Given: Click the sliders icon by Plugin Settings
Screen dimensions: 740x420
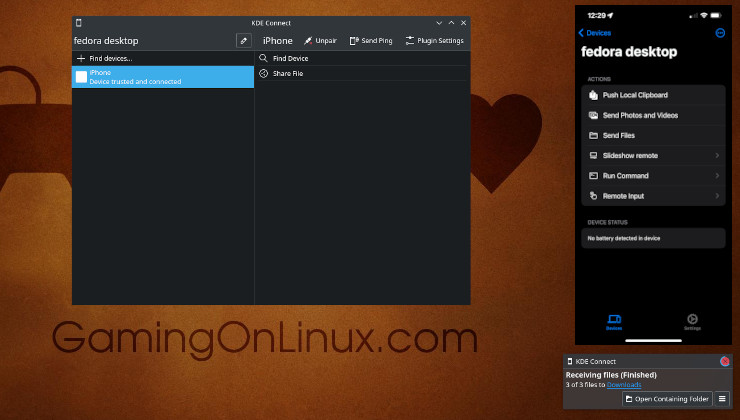Looking at the screenshot, I should [x=410, y=41].
